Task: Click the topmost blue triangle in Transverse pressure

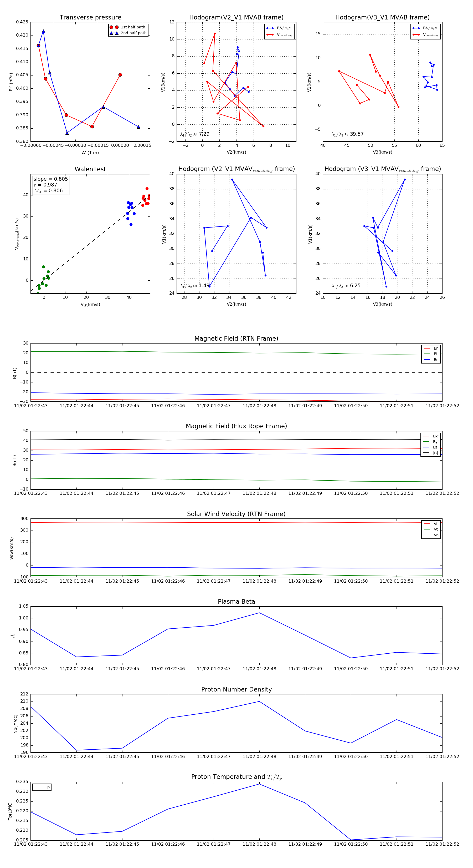Action: (43, 31)
